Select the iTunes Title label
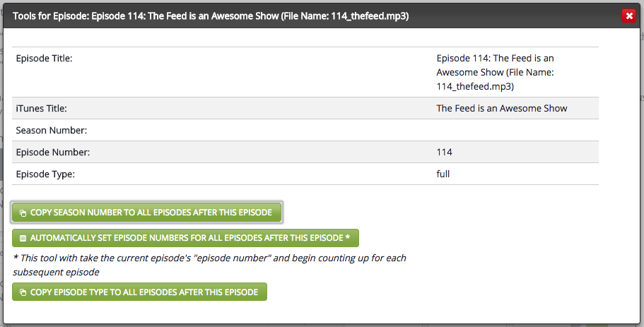The image size is (644, 327). point(41,108)
